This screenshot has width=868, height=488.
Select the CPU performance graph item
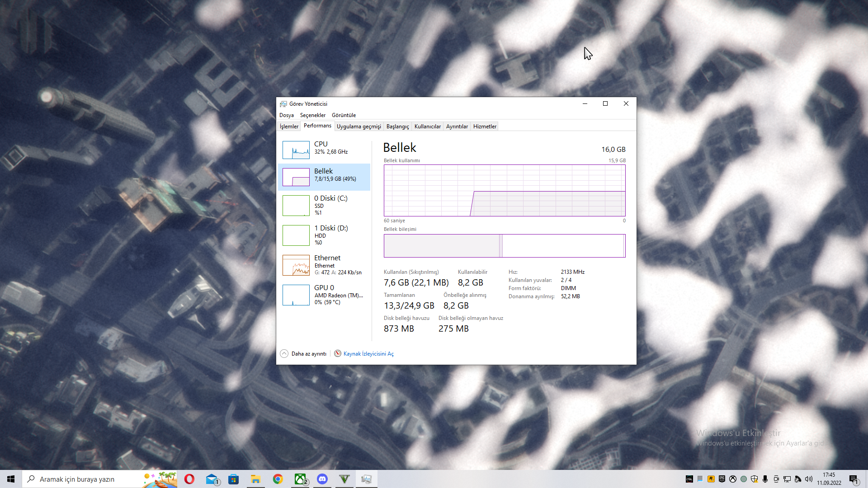[x=324, y=150]
